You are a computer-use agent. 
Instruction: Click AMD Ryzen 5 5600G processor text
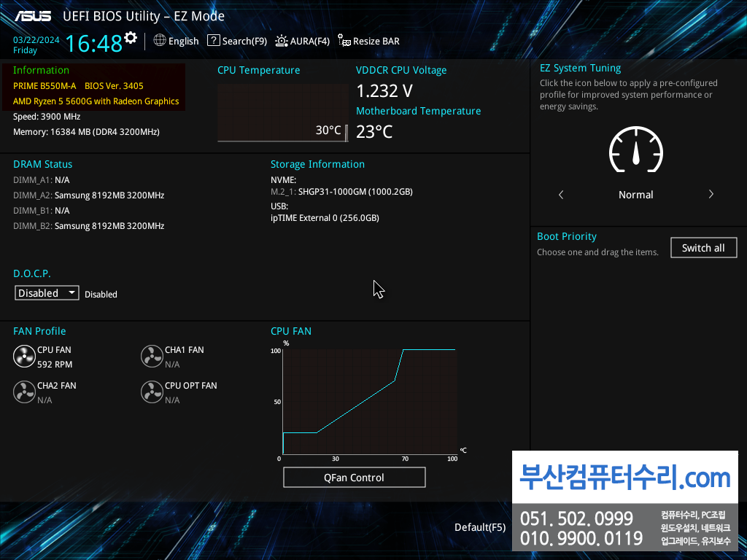(x=96, y=101)
